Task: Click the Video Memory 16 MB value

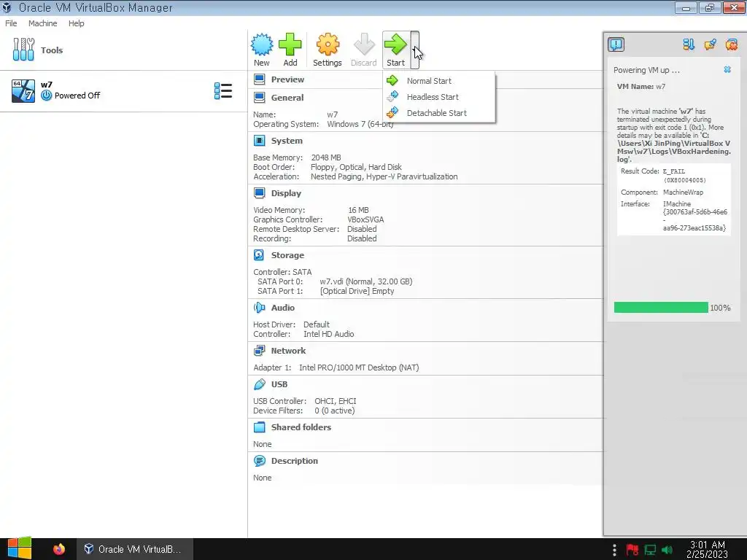Action: [358, 210]
